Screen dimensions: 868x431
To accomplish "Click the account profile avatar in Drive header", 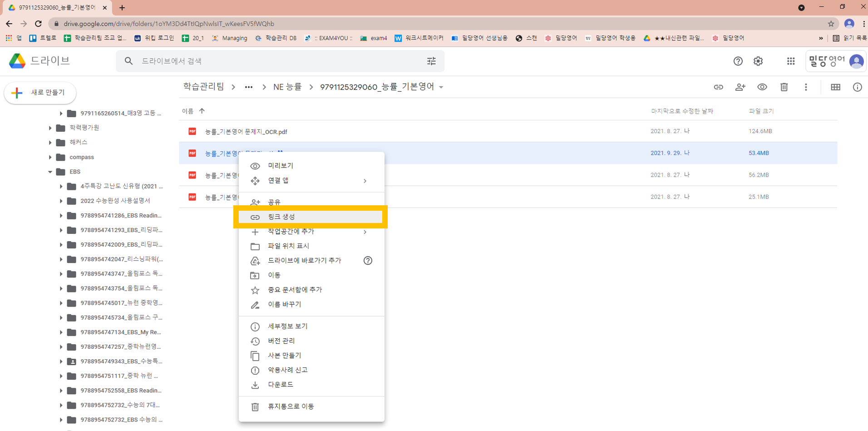I will 856,61.
